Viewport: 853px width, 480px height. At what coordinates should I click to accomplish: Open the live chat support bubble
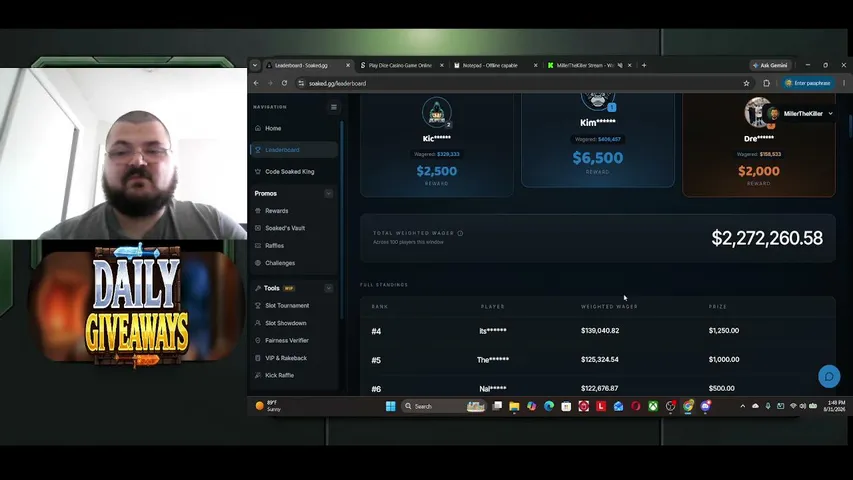click(829, 377)
